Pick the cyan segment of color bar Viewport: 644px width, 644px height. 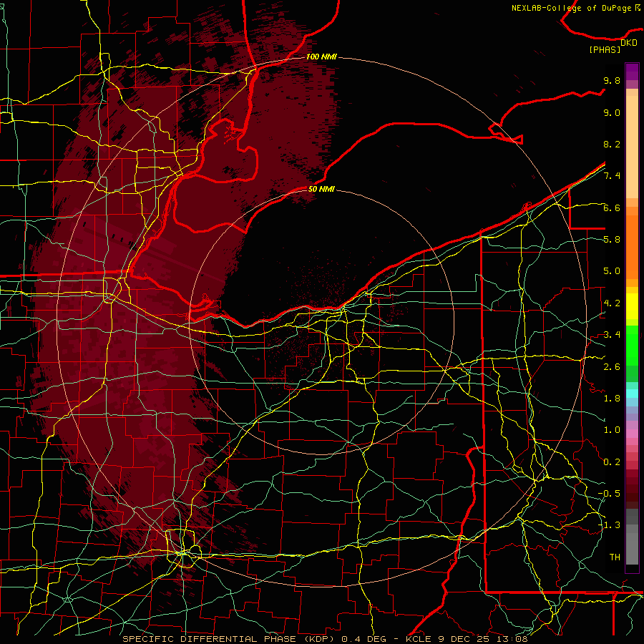click(632, 394)
